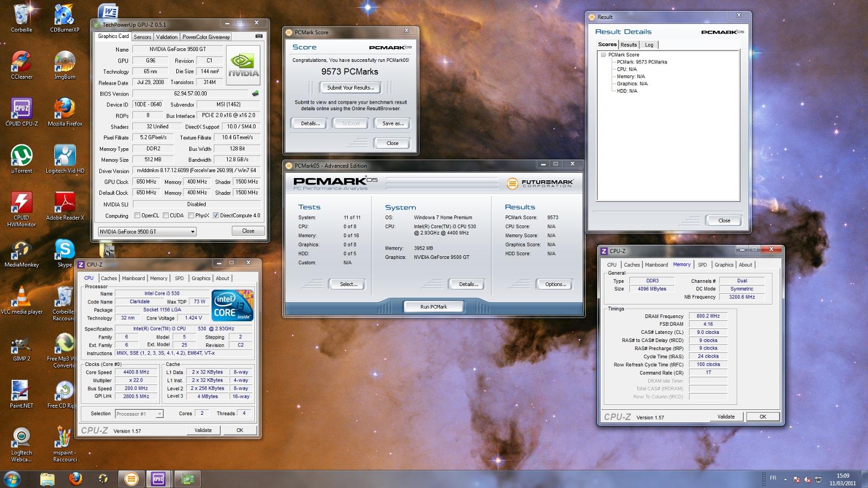Viewport: 868px width, 488px height.
Task: Click Close in Result Details window
Action: pyautogui.click(x=724, y=220)
